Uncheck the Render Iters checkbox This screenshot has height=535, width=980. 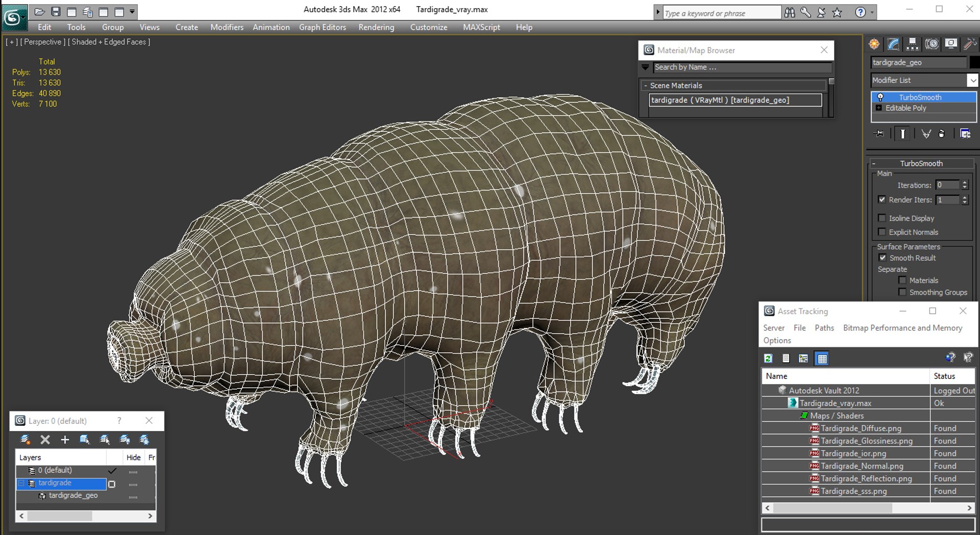coord(881,199)
